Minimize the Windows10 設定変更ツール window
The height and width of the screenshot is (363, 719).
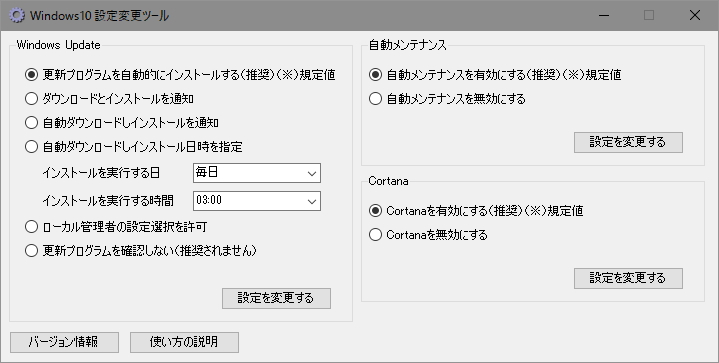point(604,15)
